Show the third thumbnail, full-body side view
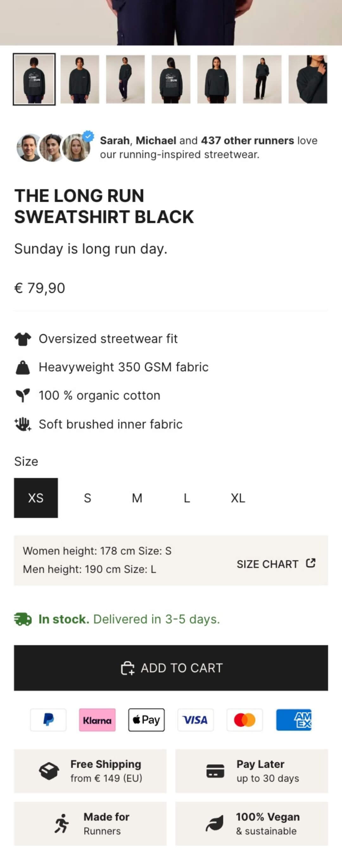 (125, 79)
